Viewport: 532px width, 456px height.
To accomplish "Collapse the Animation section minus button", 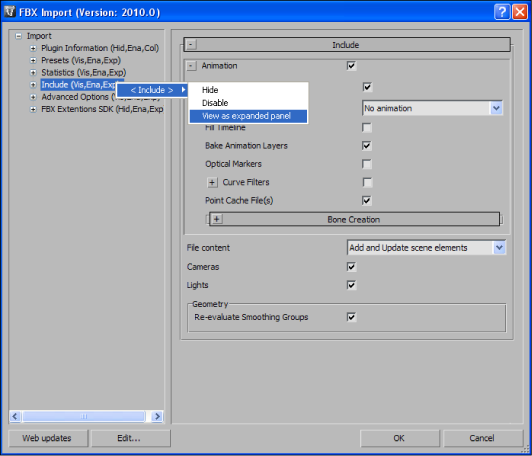I will tap(191, 65).
